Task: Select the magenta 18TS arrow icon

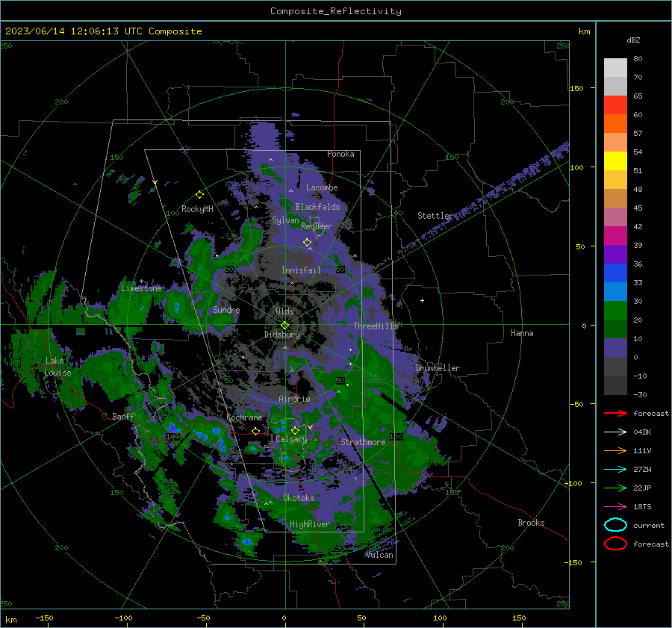Action: point(615,507)
